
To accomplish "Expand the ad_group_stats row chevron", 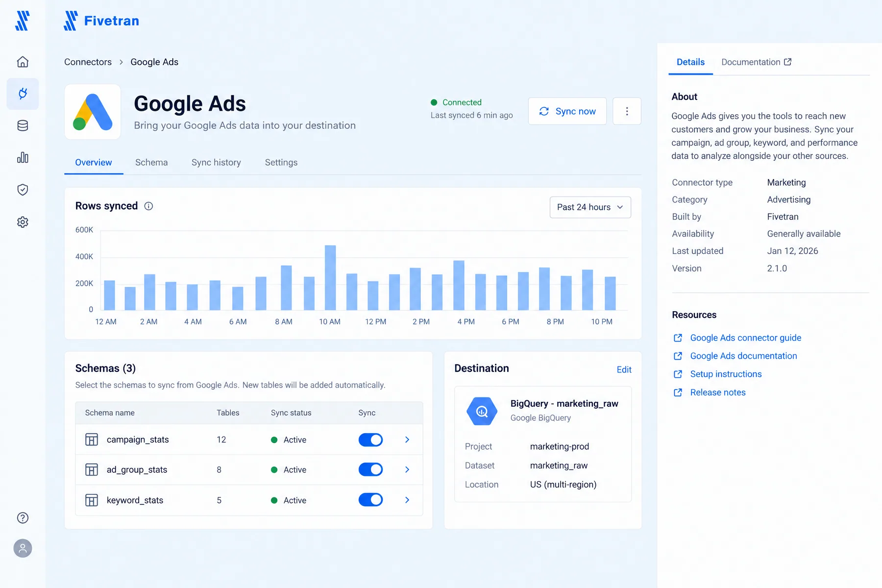I will 407,469.
